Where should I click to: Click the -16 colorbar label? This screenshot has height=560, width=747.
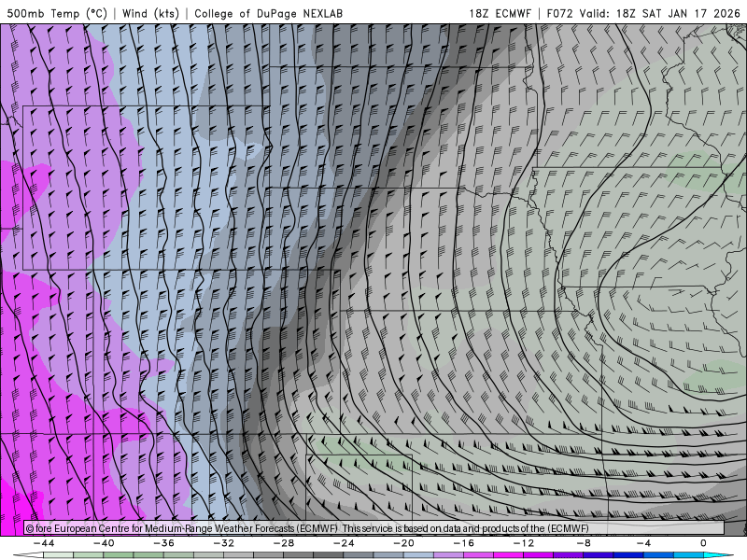[464, 543]
